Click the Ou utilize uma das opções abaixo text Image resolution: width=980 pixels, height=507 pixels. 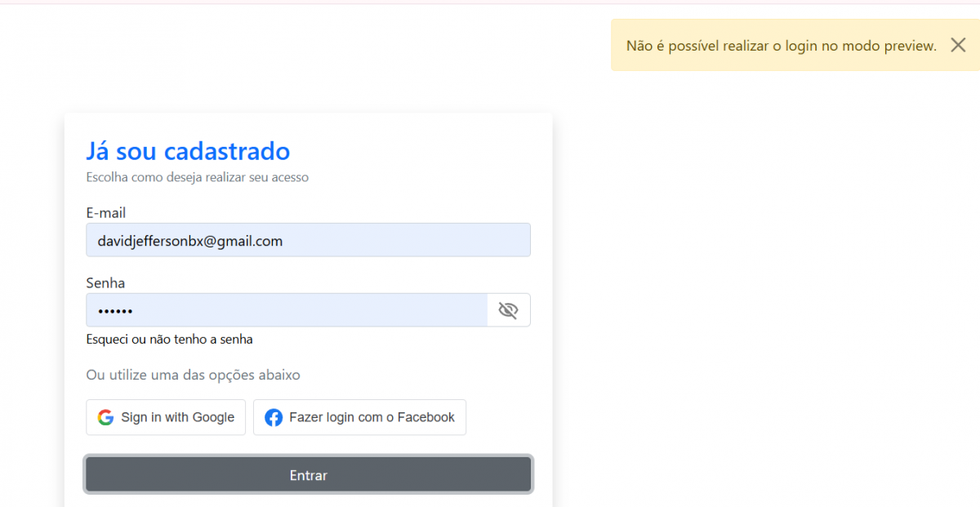tap(194, 375)
